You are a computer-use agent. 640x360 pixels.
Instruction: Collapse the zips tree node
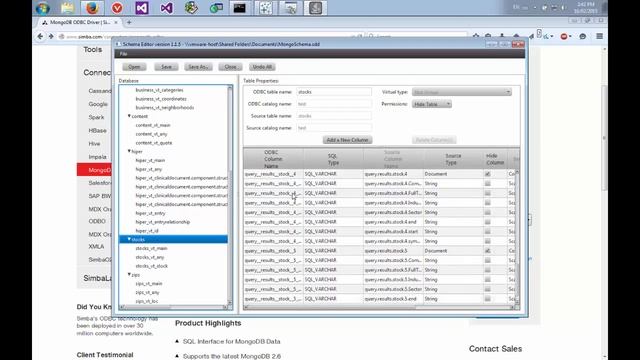click(x=129, y=275)
